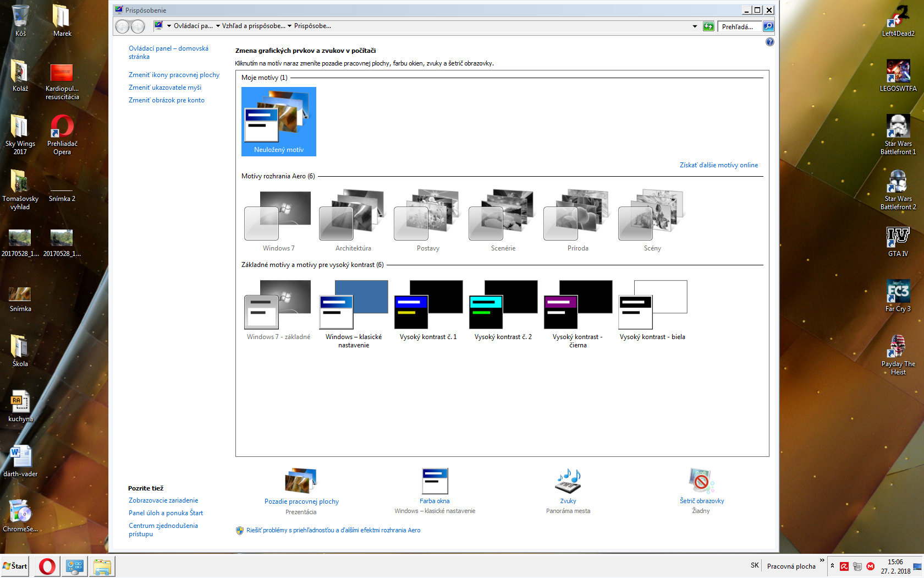Click the Vzhľad a prispôsobe... breadcrumb

(x=254, y=26)
